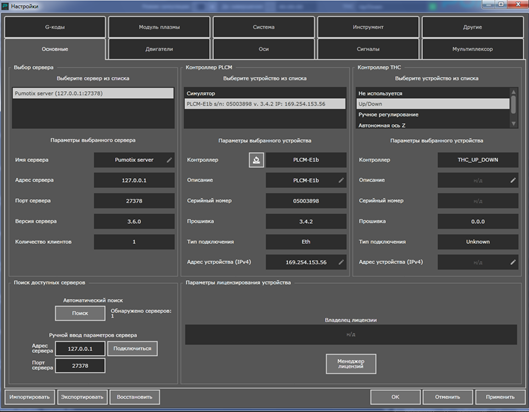The height and width of the screenshot is (412, 529).
Task: Select Не используется in THC list
Action: (433, 93)
